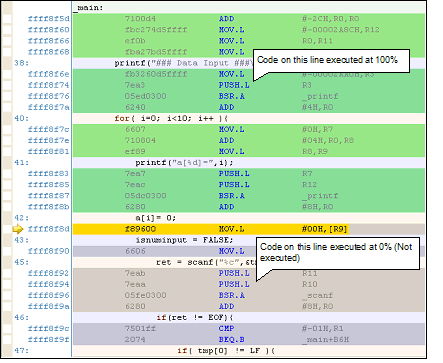Click the yellow current-PC arrow icon
Screen dimensions: 443x363
click(x=18, y=229)
